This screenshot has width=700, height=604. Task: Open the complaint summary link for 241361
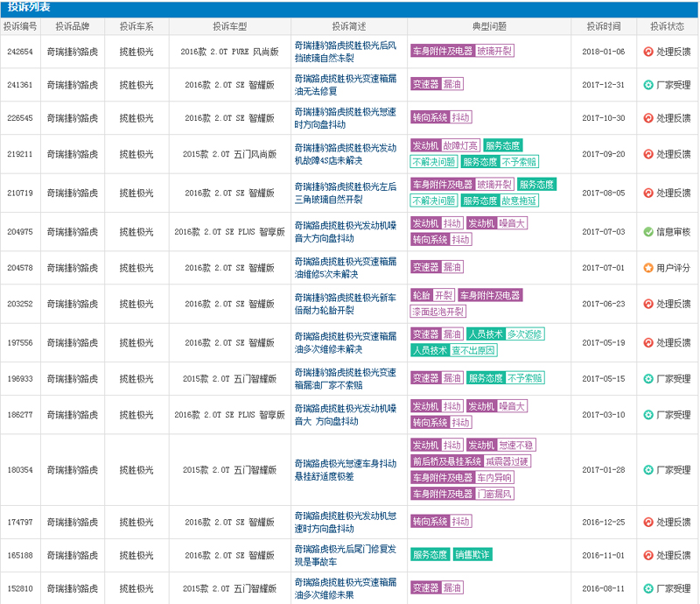pyautogui.click(x=345, y=85)
